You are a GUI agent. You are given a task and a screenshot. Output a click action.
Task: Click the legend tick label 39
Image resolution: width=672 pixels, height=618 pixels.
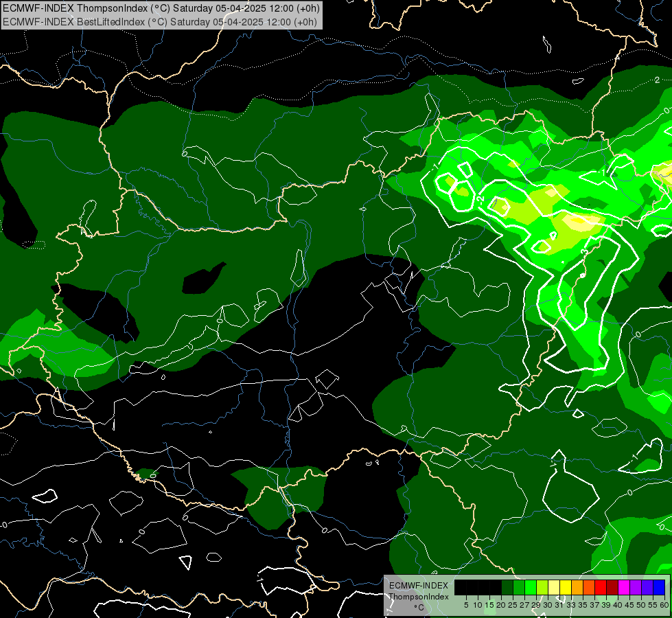click(x=606, y=605)
